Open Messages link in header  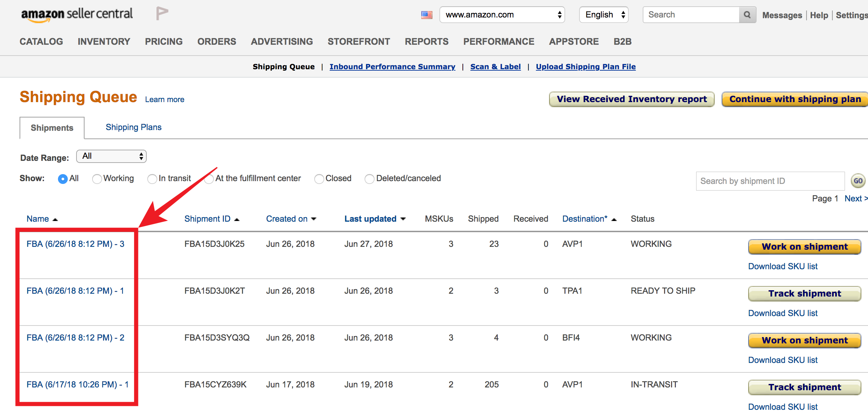pyautogui.click(x=782, y=15)
